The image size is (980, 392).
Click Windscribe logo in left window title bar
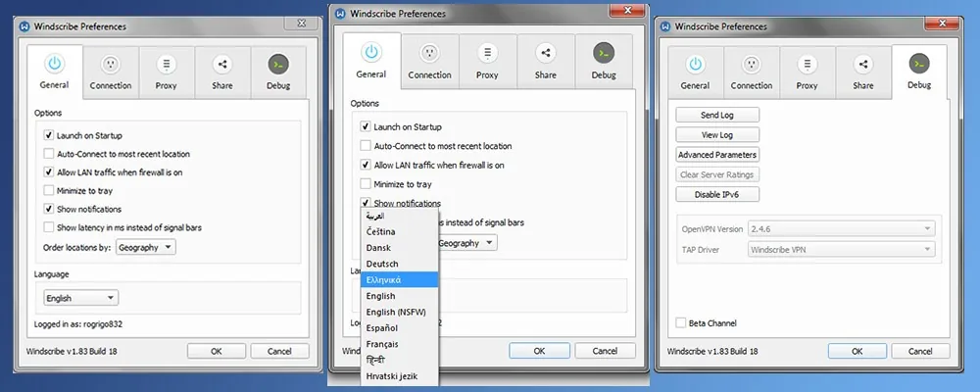(24, 26)
